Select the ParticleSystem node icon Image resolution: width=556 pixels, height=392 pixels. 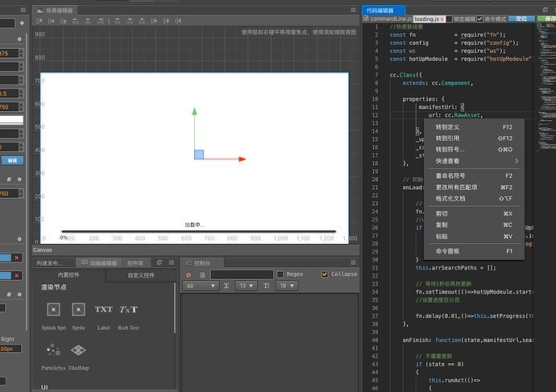(53, 350)
